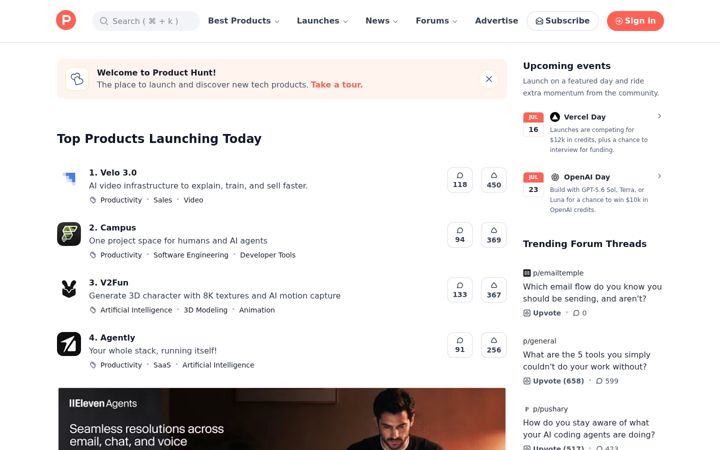Open thread about email flow sending

click(x=592, y=292)
